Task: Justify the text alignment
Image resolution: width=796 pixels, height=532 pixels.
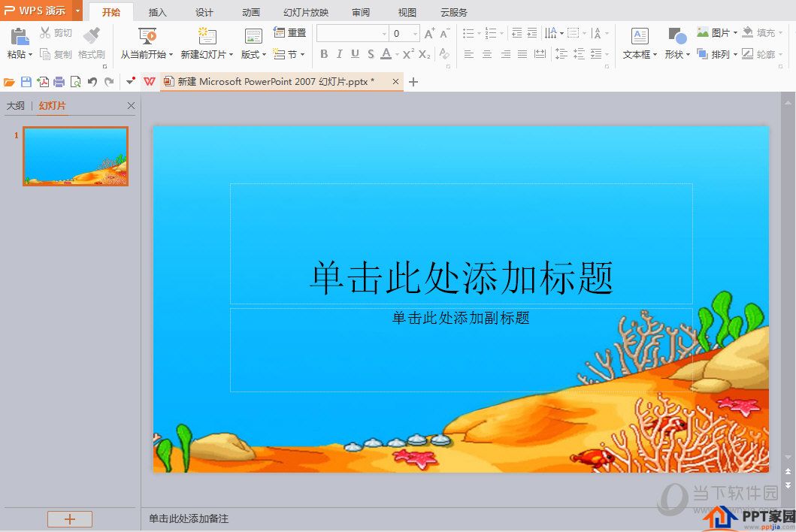Action: tap(522, 54)
